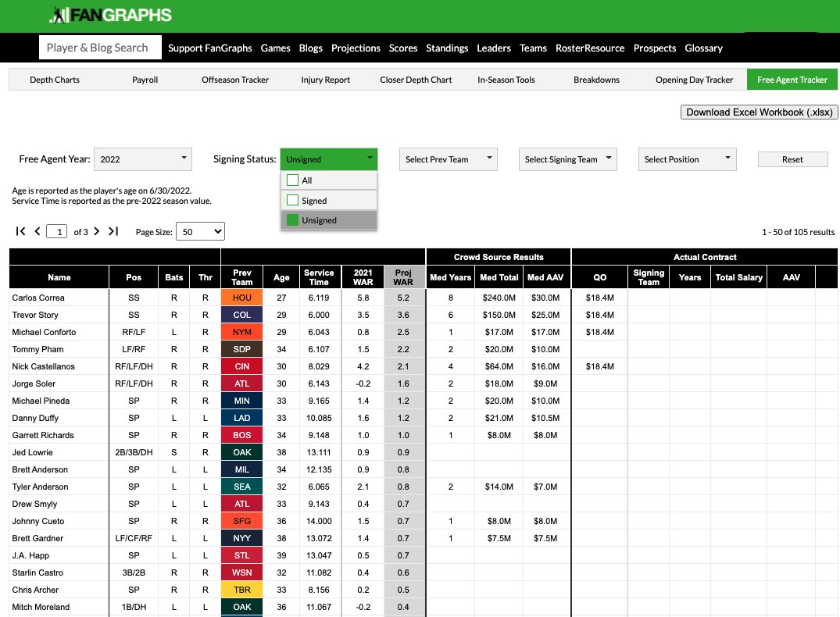Click the COL team badge
Image resolution: width=840 pixels, height=617 pixels.
(x=241, y=315)
